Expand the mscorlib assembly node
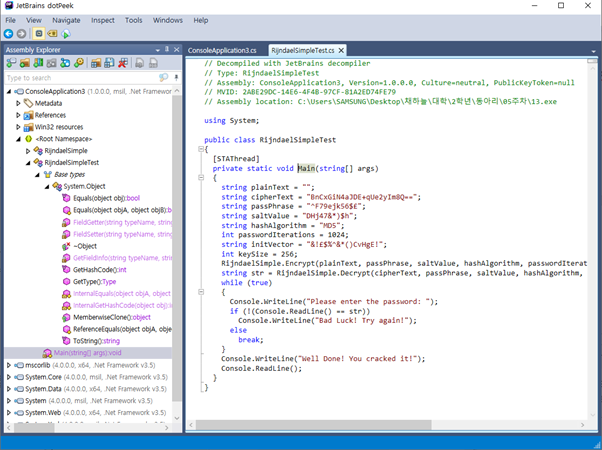The height and width of the screenshot is (450, 602). (9, 365)
